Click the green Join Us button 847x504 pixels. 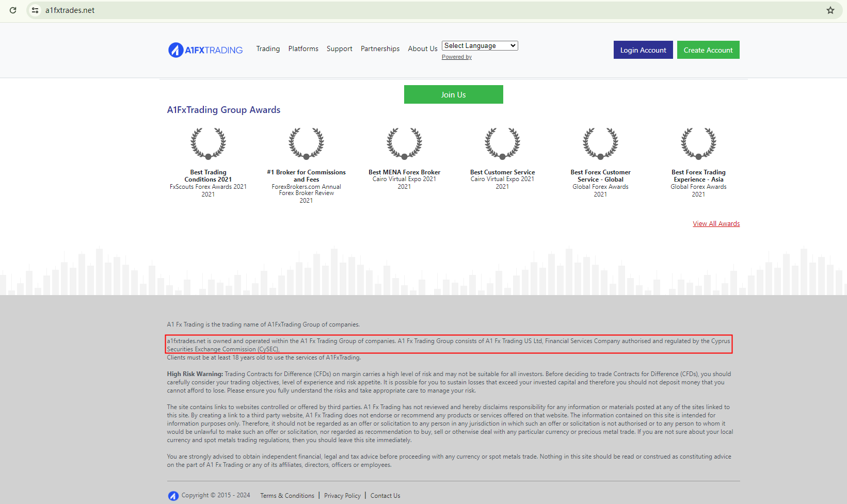click(453, 94)
